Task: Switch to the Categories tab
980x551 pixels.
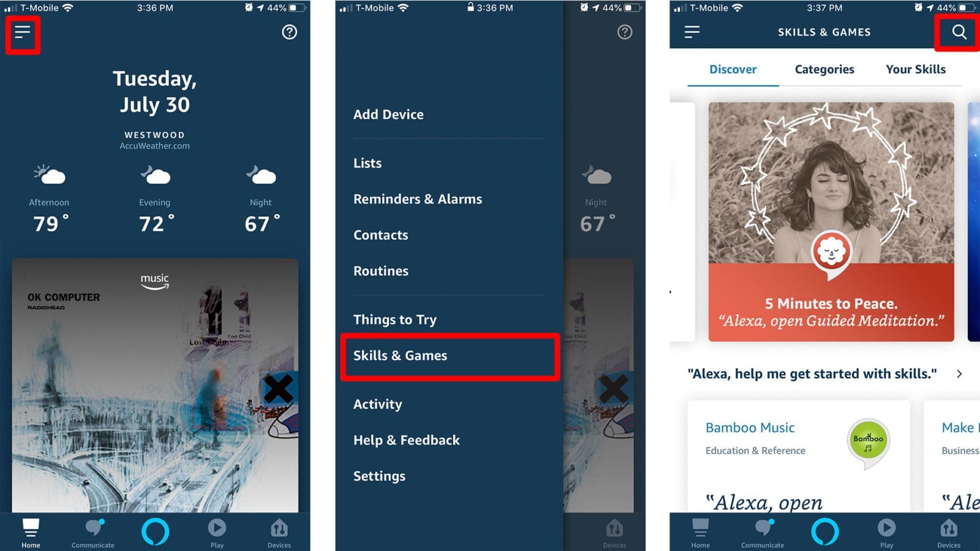Action: click(824, 69)
